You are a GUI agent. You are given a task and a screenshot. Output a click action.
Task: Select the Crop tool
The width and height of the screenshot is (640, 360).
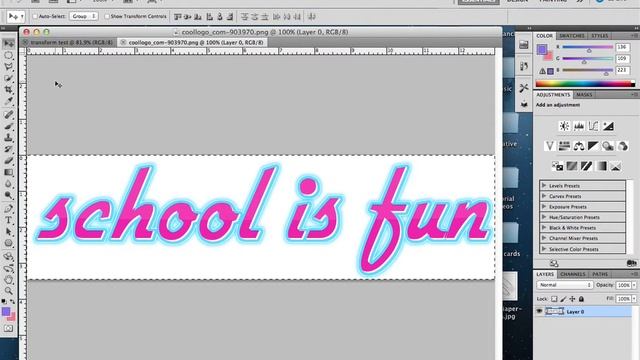[9, 89]
